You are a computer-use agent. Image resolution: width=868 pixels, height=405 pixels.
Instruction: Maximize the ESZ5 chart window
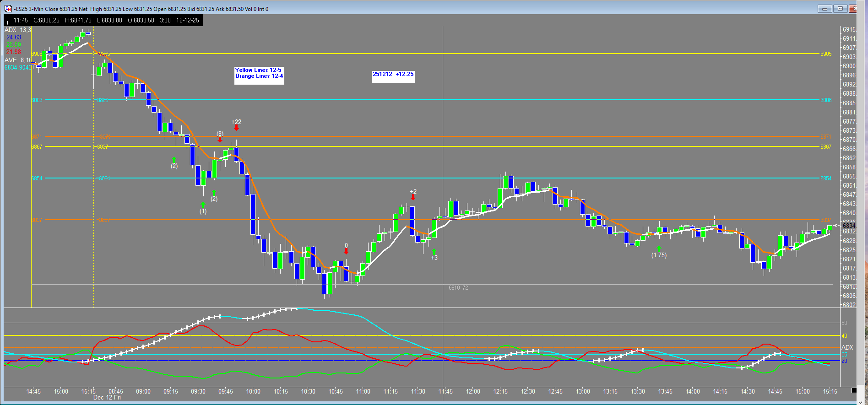[x=840, y=9]
